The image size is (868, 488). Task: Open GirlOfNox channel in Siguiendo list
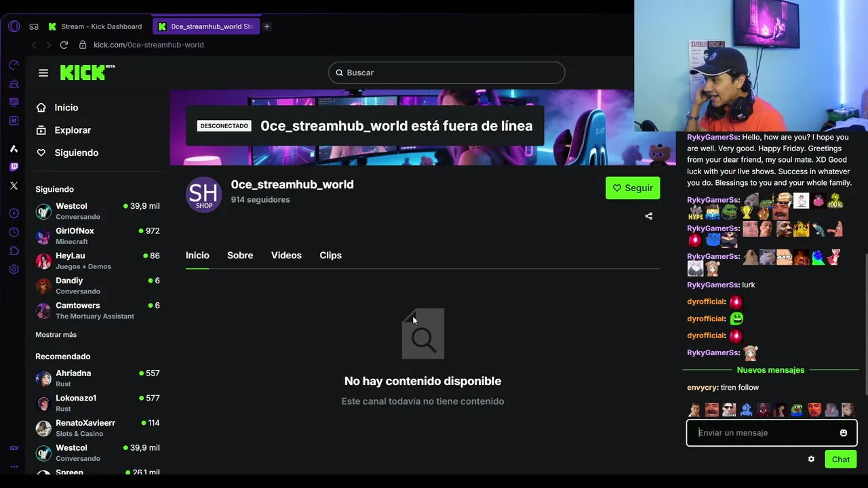pyautogui.click(x=98, y=236)
